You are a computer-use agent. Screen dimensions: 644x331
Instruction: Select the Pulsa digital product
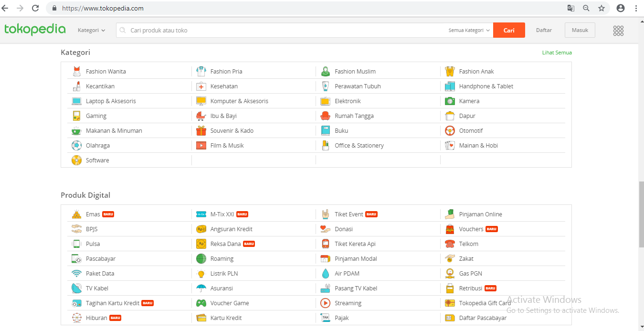[93, 244]
